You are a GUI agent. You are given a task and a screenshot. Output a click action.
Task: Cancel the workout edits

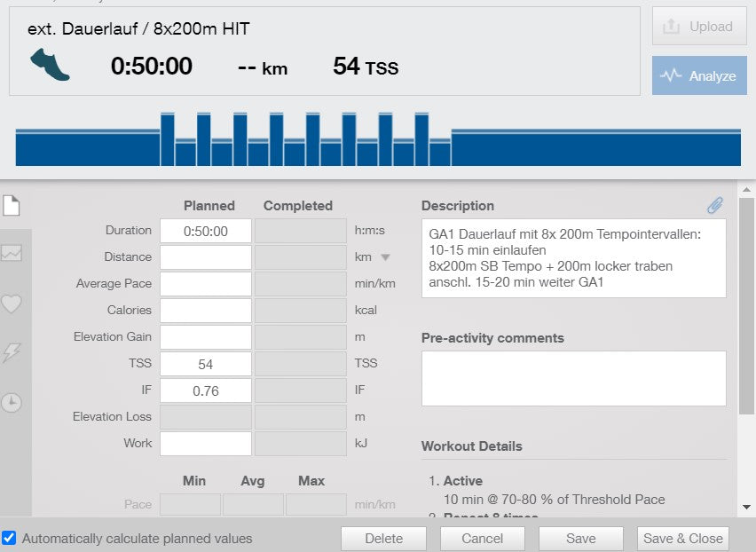(x=482, y=538)
